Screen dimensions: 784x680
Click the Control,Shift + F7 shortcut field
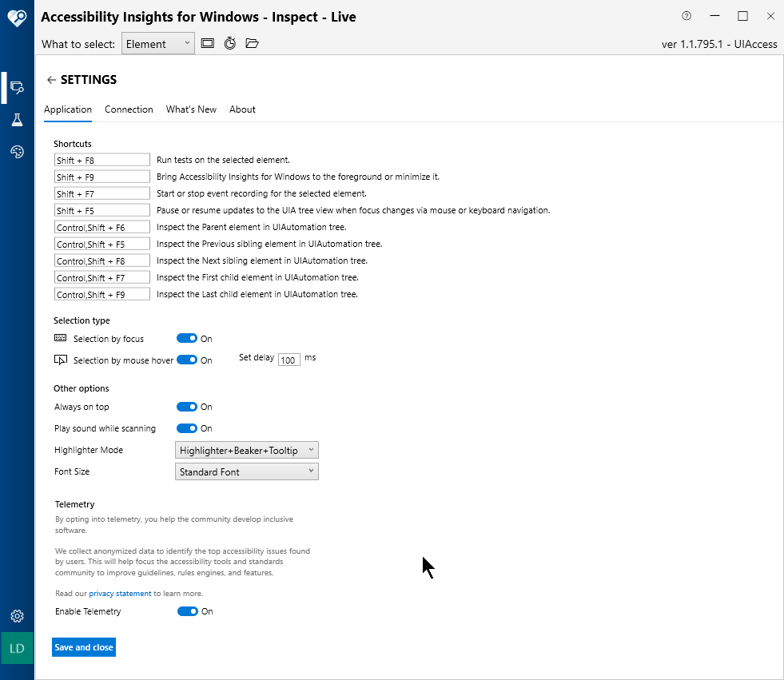click(x=102, y=277)
